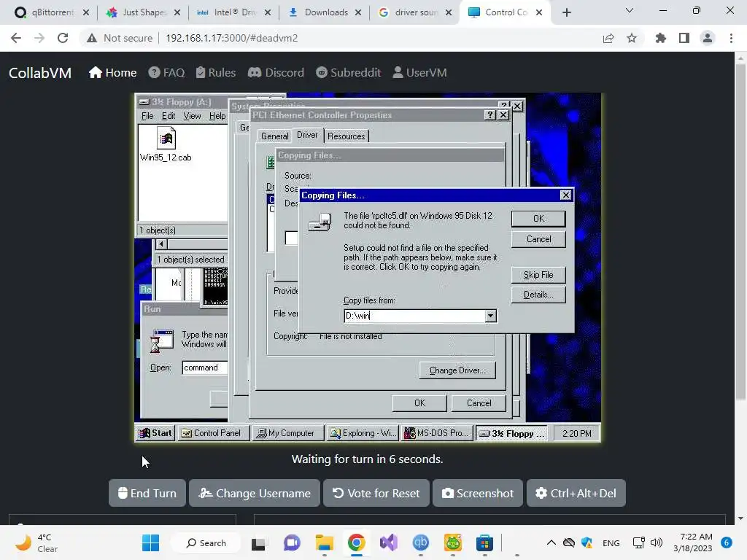Screen dimensions: 747x560
Task: Click Cancel in the Copying Files dialog
Action: 538,239
